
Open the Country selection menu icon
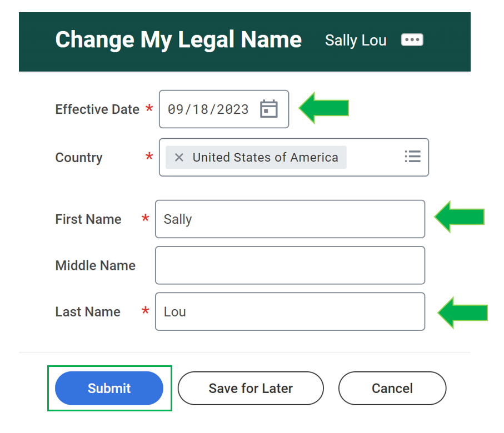pyautogui.click(x=413, y=157)
